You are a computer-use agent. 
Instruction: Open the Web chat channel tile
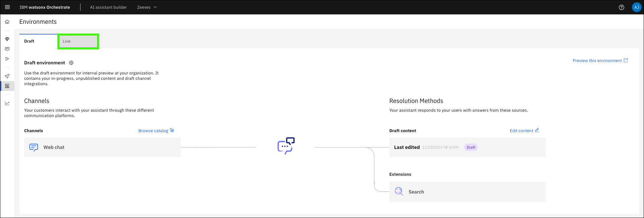click(x=102, y=147)
